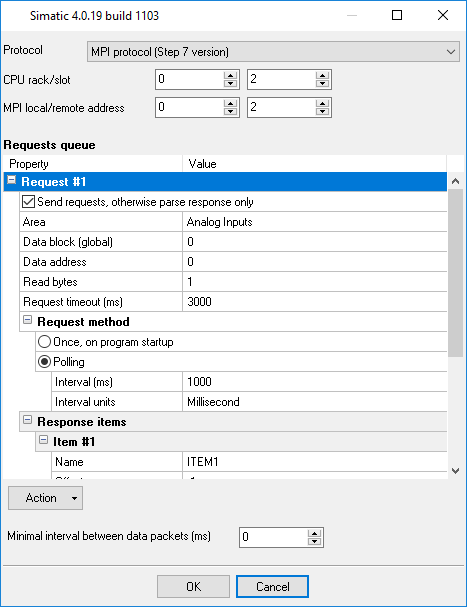Collapse the Response items section
Screen dimensions: 467x607
tap(27, 420)
